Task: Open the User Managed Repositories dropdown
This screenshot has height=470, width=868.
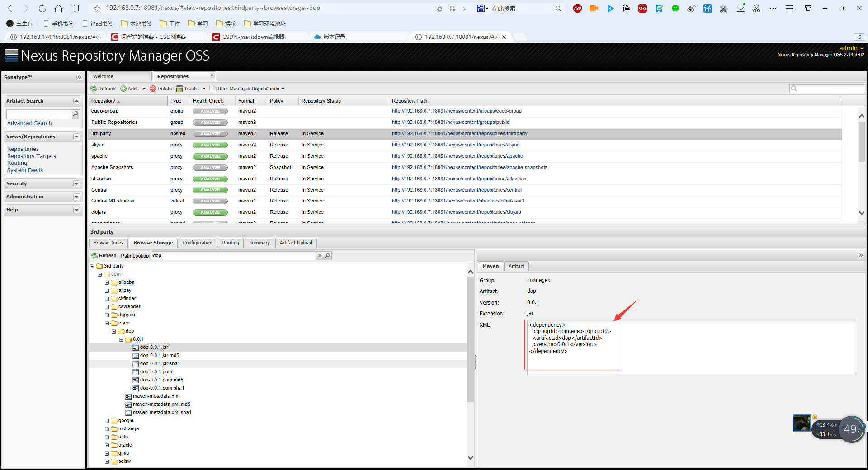Action: [x=247, y=89]
